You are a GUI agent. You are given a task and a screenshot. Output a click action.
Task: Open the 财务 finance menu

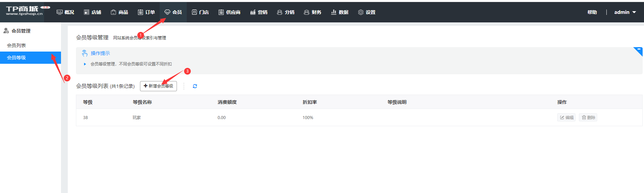(313, 12)
